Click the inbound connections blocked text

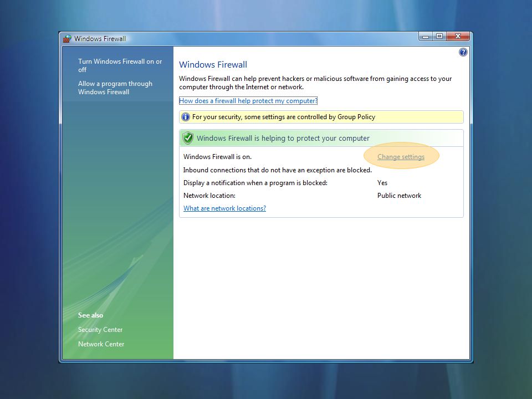click(278, 170)
